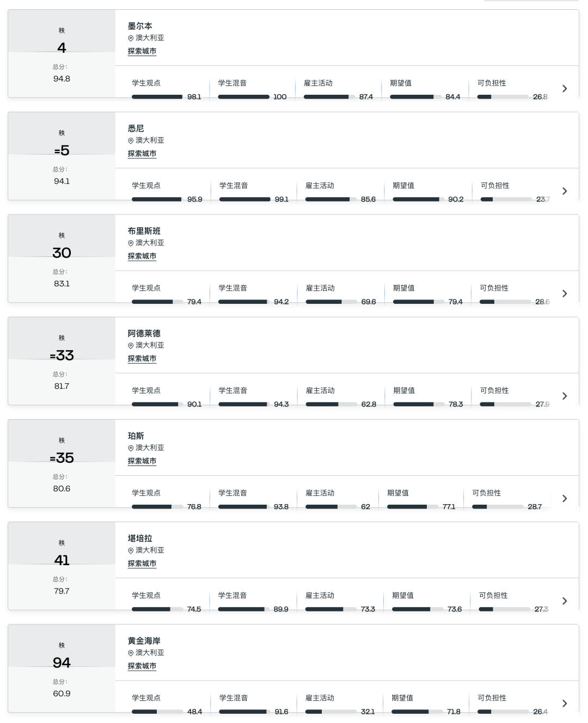Click the location pin icon under 墨尔本

click(131, 38)
